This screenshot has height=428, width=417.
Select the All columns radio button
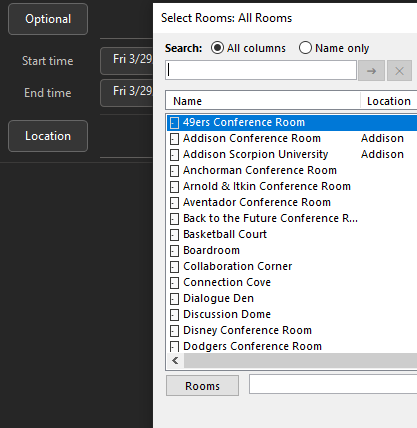pyautogui.click(x=217, y=48)
